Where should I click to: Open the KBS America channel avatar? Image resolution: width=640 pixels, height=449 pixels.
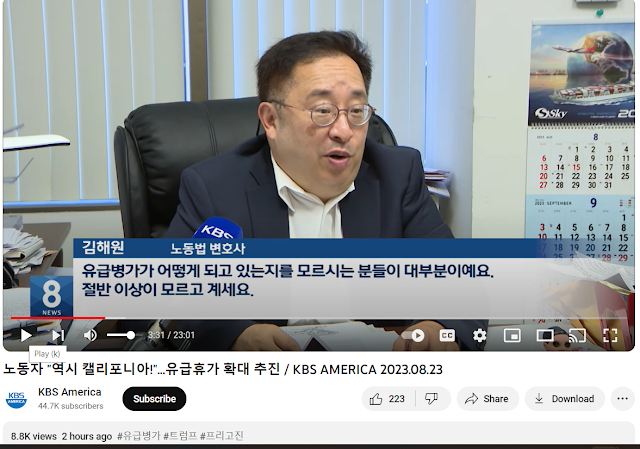tap(16, 399)
